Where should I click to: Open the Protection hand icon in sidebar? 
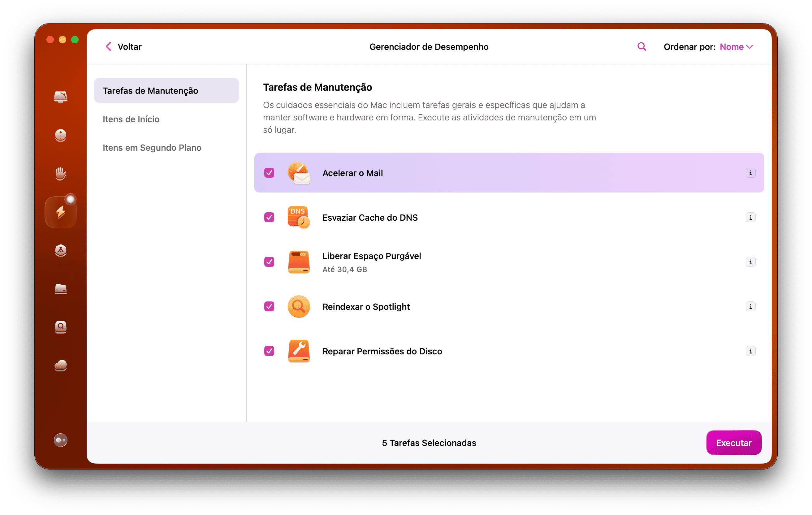[x=61, y=174]
